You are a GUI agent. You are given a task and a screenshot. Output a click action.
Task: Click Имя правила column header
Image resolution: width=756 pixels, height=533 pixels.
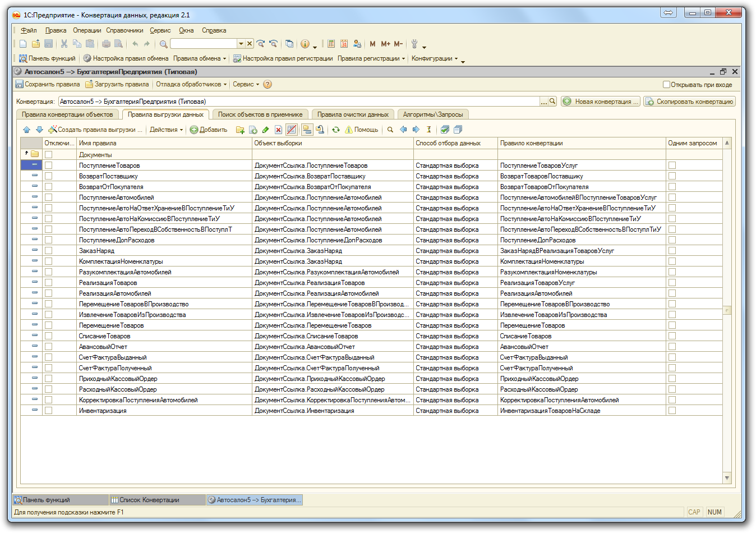coord(165,143)
